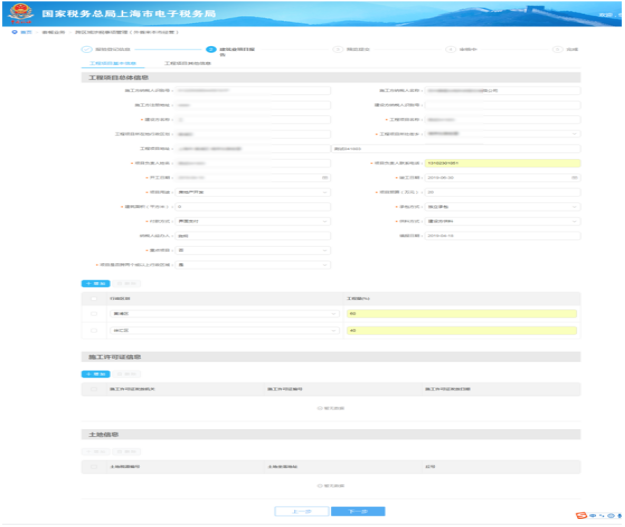Tick the district table header select-all checkbox
625x527 pixels.
(x=94, y=299)
